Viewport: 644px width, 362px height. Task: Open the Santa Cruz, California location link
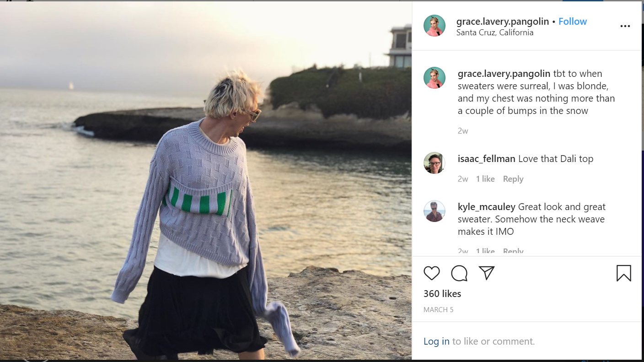click(495, 32)
